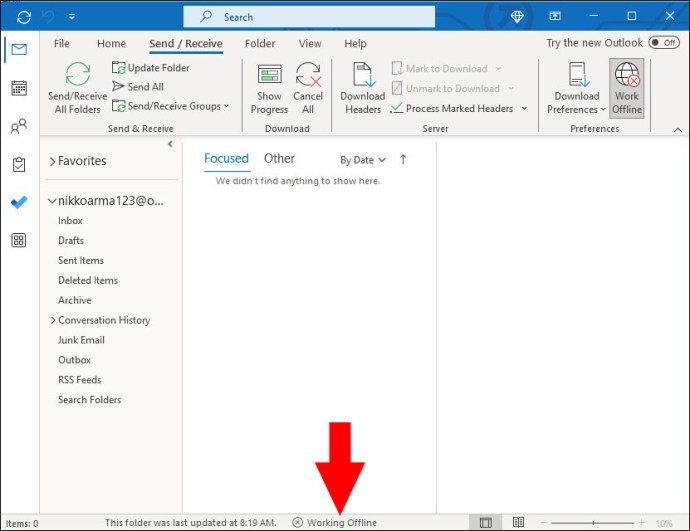
Task: Select the Search Folders item
Action: 90,399
